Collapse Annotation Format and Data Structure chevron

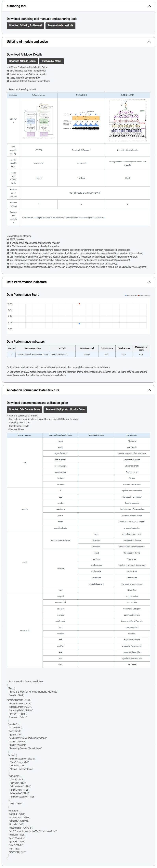pos(149,390)
